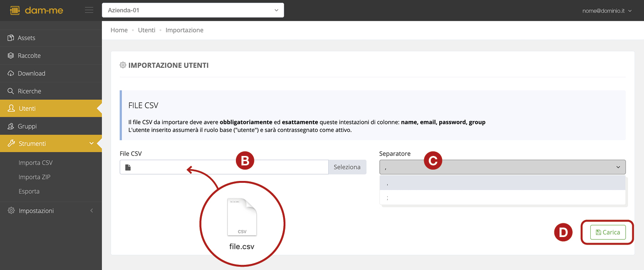Screen dimensions: 644x270
Task: Click the Download cloud icon
Action: 11,74
